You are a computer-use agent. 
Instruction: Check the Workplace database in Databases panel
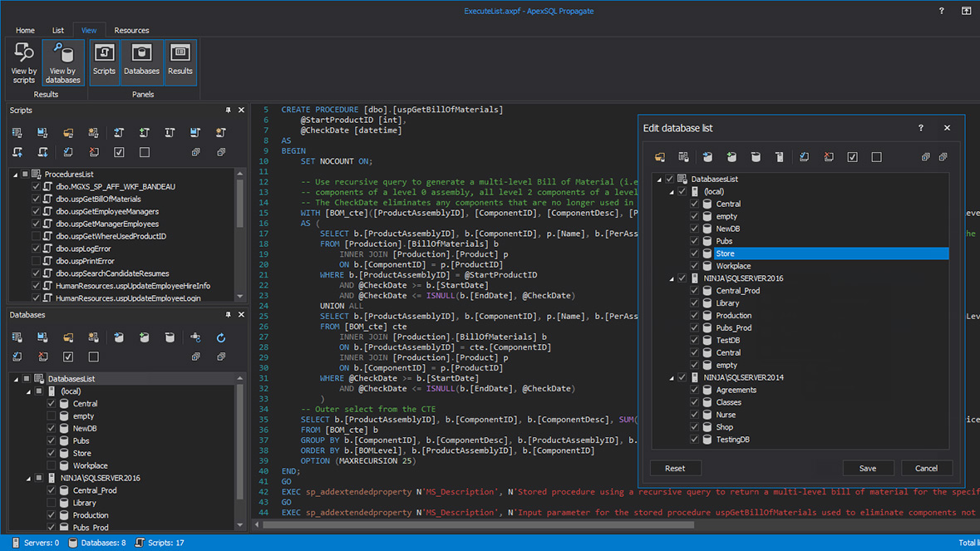(x=52, y=466)
